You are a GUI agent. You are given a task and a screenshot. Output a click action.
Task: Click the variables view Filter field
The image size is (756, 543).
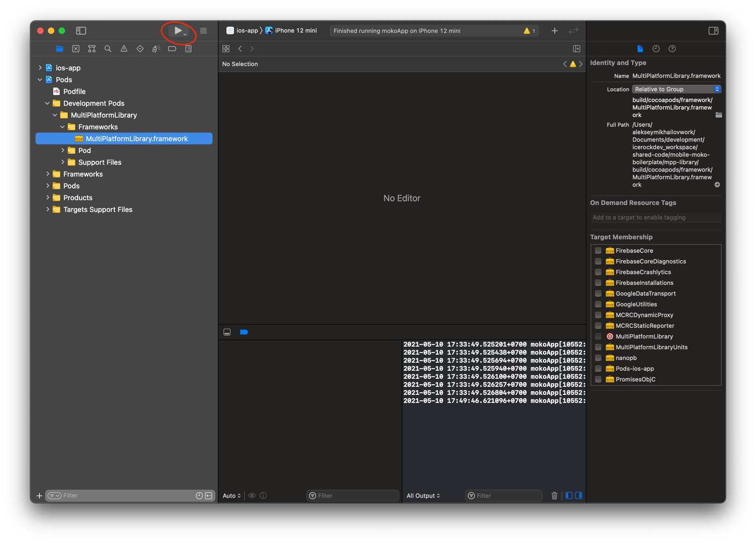pyautogui.click(x=353, y=496)
